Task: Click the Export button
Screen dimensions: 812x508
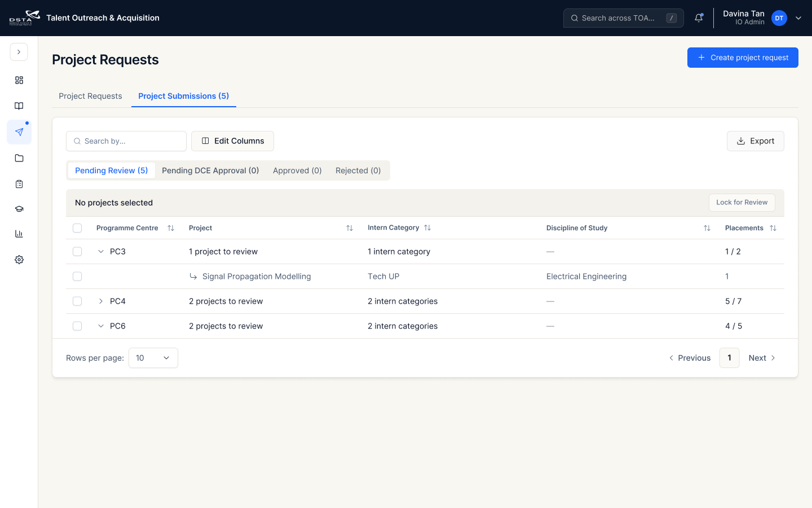Action: pyautogui.click(x=756, y=141)
